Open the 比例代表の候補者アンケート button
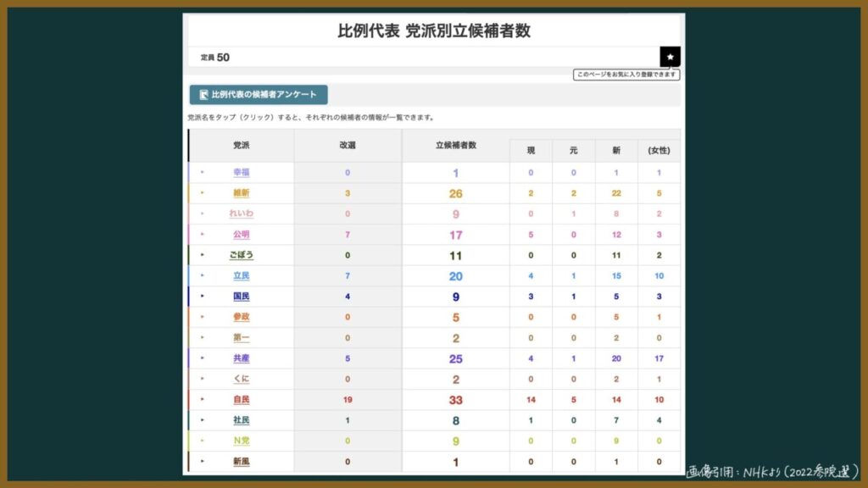 pos(259,95)
